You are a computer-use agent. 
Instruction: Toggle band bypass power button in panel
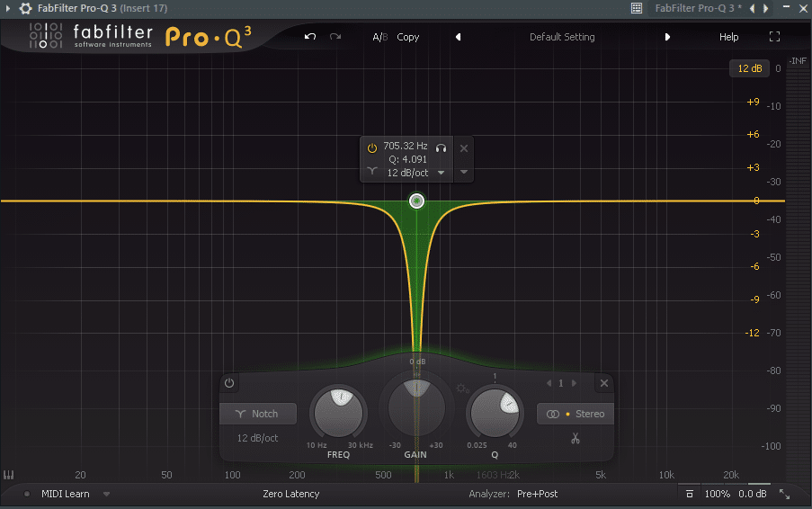point(229,383)
